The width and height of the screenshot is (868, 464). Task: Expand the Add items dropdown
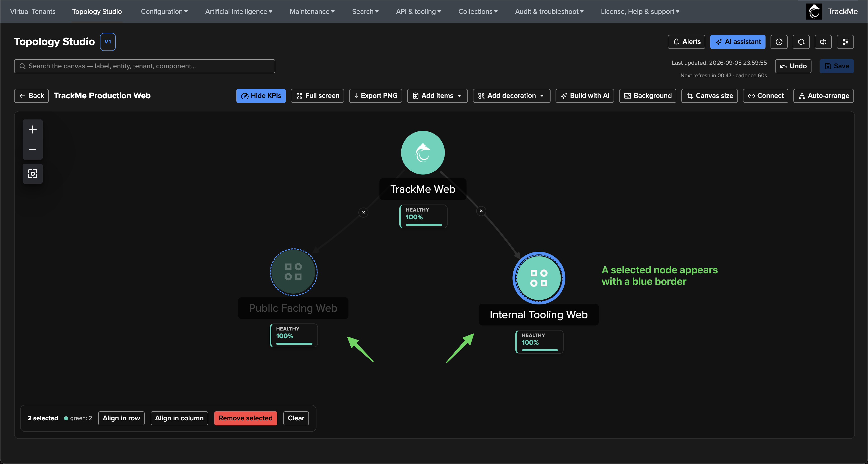coord(437,96)
